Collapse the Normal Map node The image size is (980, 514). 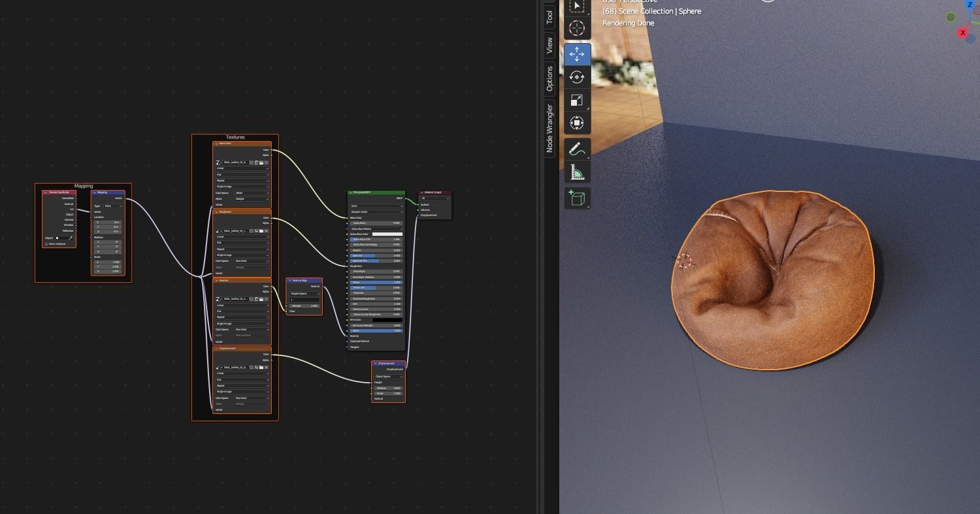point(290,280)
